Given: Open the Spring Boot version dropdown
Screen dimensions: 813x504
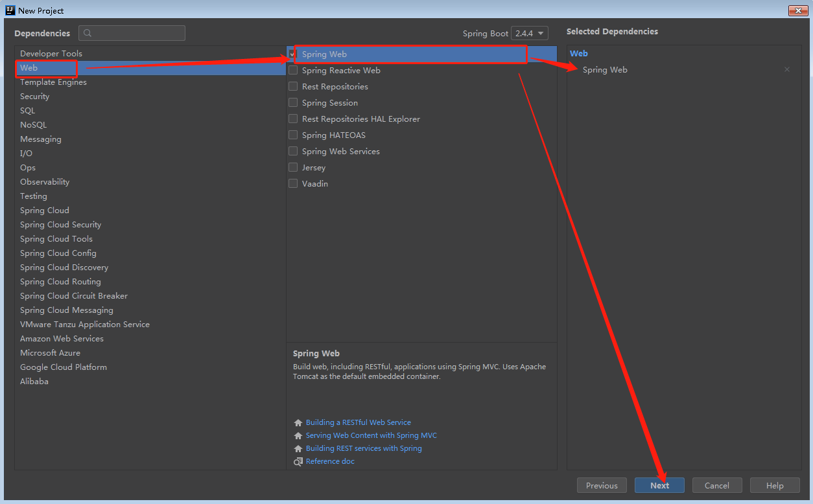Looking at the screenshot, I should click(x=530, y=33).
